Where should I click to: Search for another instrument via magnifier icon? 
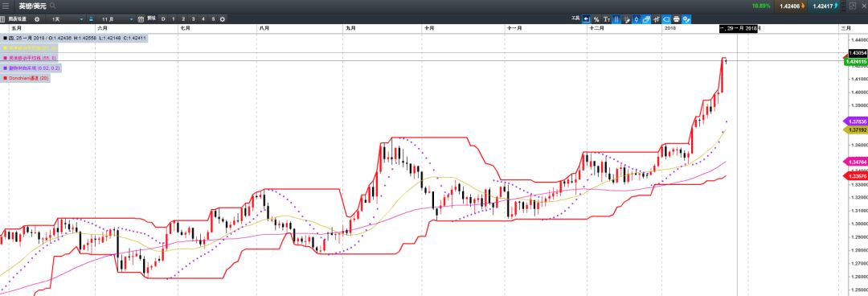(52, 6)
